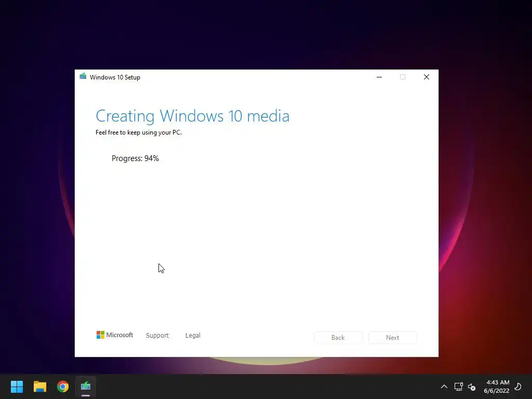Screen dimensions: 532x399
Task: Click the 'Feel free to keep using your PC' text
Action: click(138, 132)
